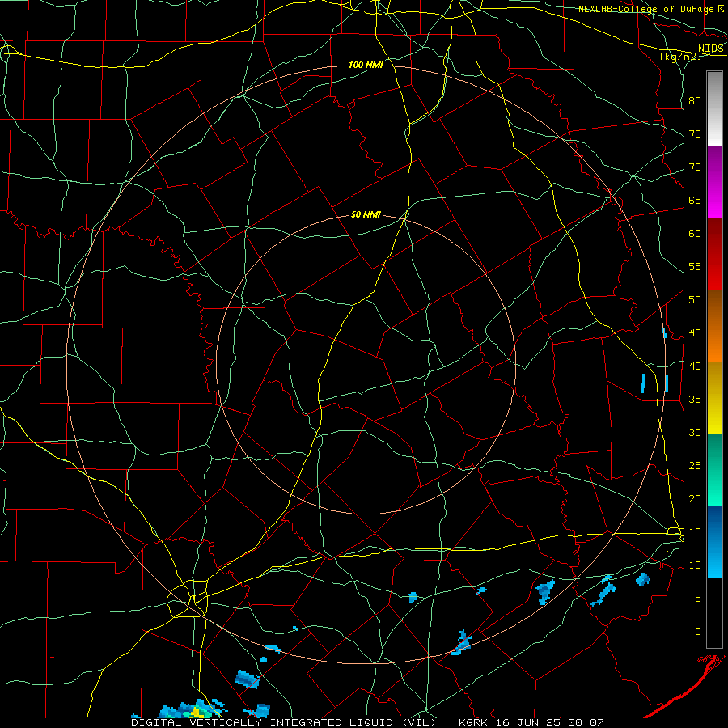Image resolution: width=728 pixels, height=728 pixels.
Task: Click the 45 value on the color scale
Action: (695, 333)
